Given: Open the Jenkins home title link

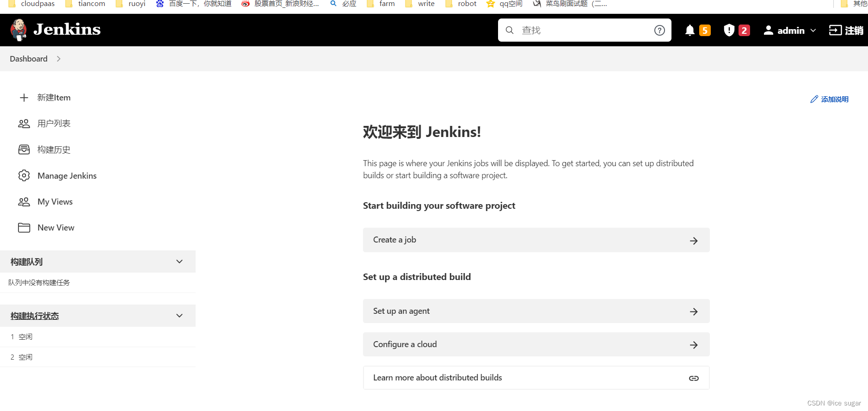Looking at the screenshot, I should (x=67, y=30).
